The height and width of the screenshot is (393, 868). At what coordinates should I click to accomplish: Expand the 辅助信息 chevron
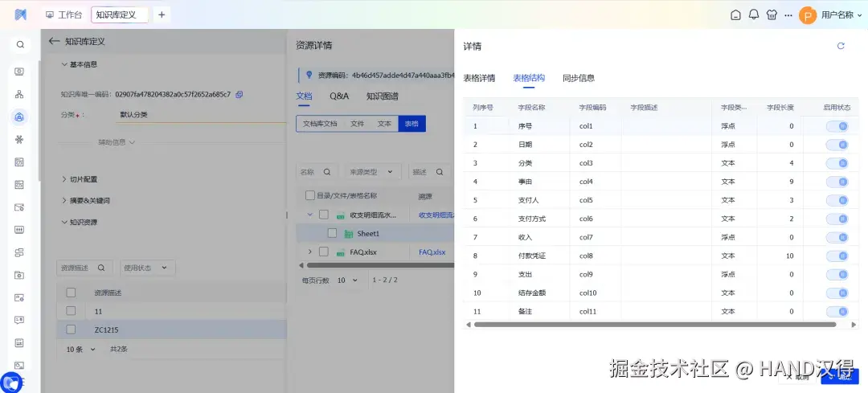132,142
